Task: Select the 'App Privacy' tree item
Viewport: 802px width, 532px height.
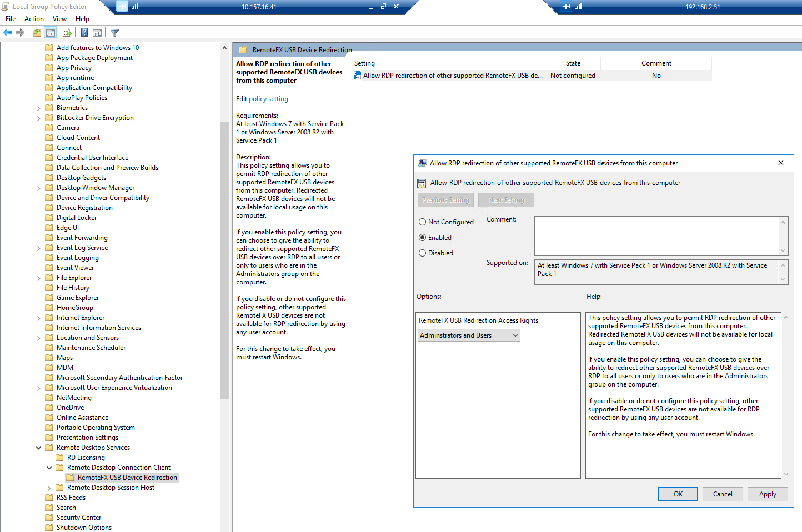Action: [x=74, y=68]
